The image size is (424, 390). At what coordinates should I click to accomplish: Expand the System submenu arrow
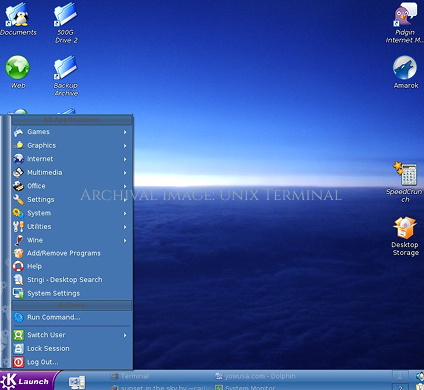pyautogui.click(x=125, y=213)
